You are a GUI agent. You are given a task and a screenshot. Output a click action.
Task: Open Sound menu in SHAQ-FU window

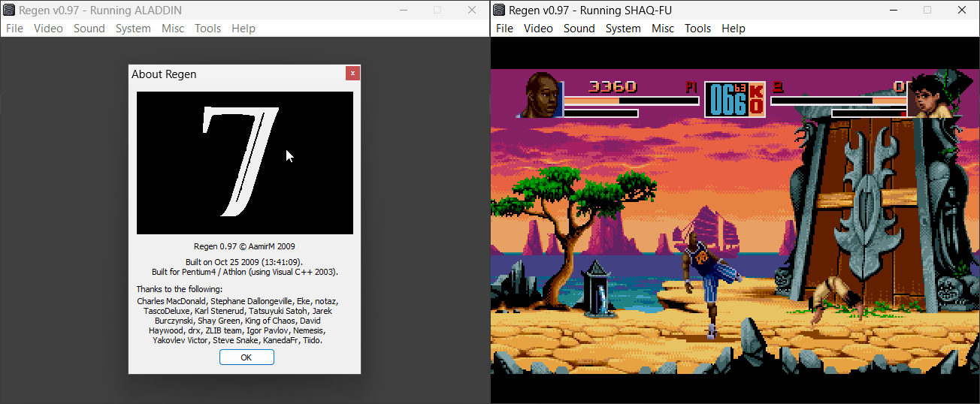579,29
